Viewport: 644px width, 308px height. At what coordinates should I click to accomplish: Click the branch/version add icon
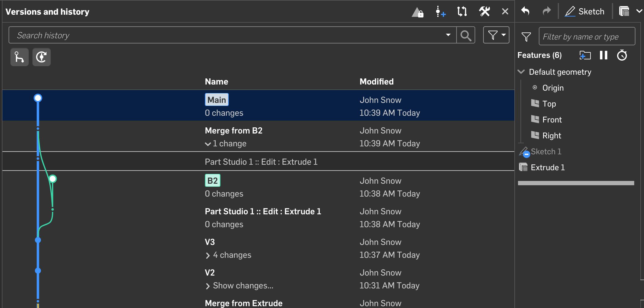click(440, 12)
